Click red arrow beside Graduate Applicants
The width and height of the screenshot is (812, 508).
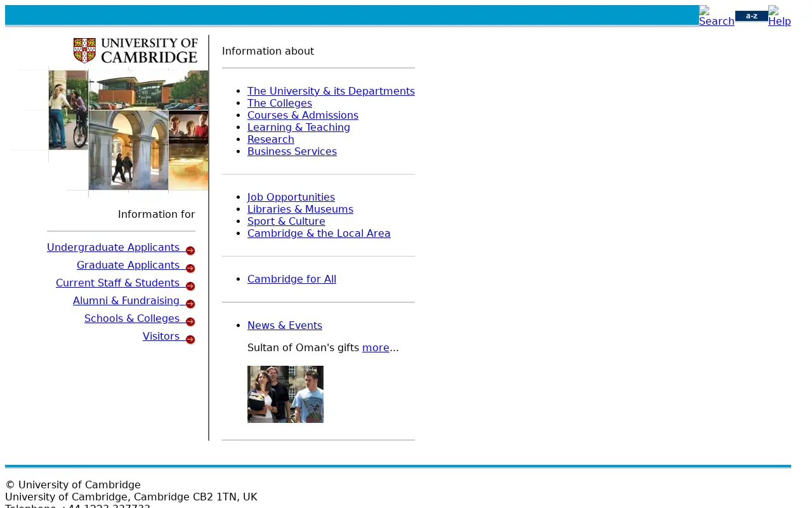190,268
